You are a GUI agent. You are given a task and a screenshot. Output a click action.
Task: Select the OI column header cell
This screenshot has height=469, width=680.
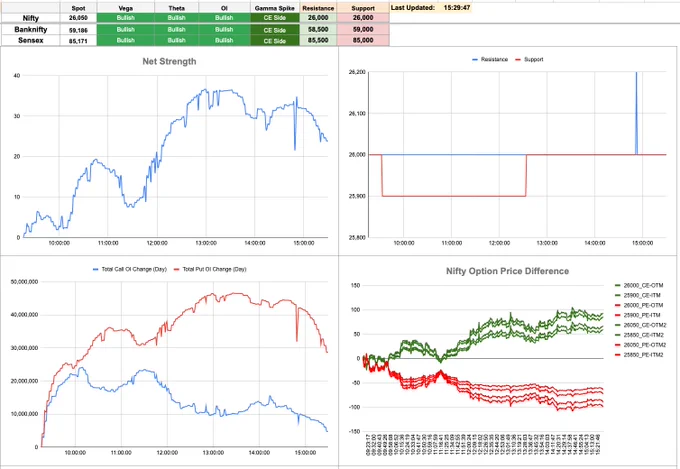pos(224,8)
